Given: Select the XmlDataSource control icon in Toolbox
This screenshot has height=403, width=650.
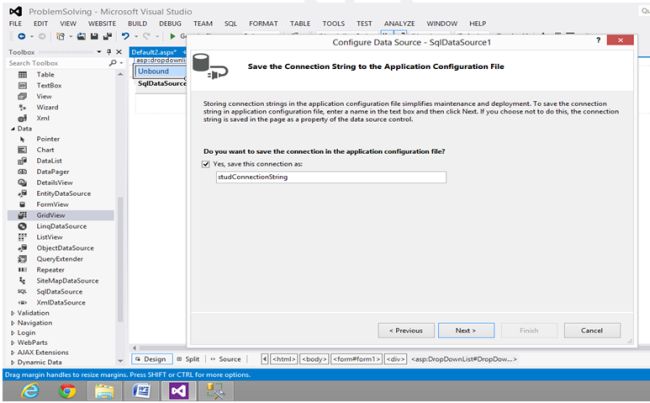Looking at the screenshot, I should 22,303.
